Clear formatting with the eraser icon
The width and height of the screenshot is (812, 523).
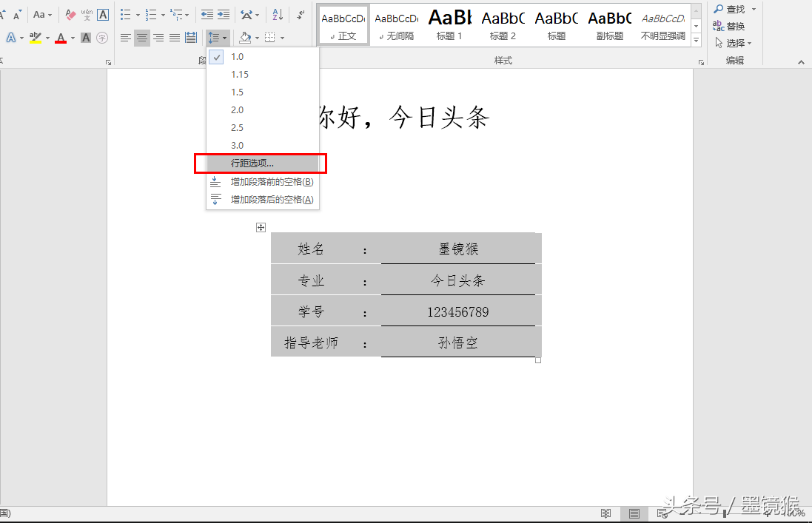(x=69, y=14)
